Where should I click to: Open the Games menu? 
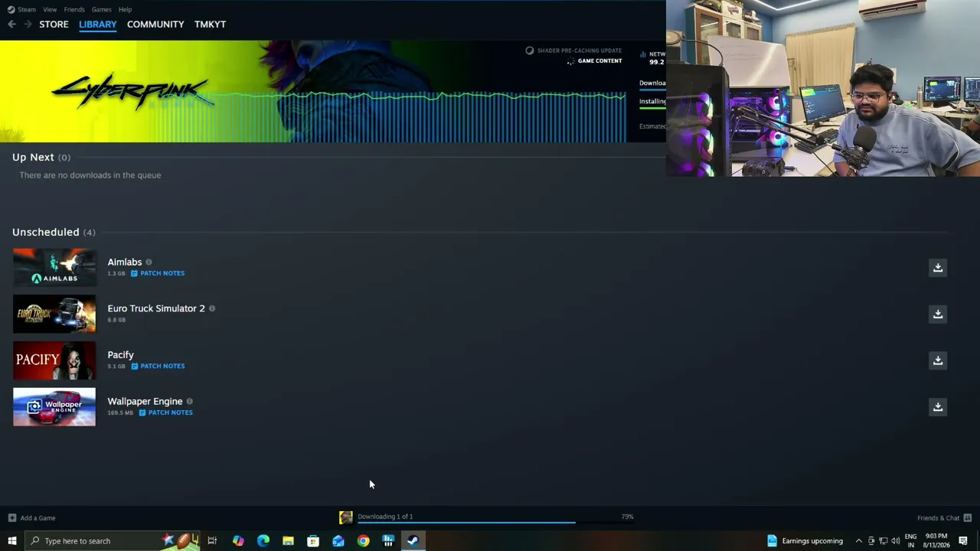(101, 9)
